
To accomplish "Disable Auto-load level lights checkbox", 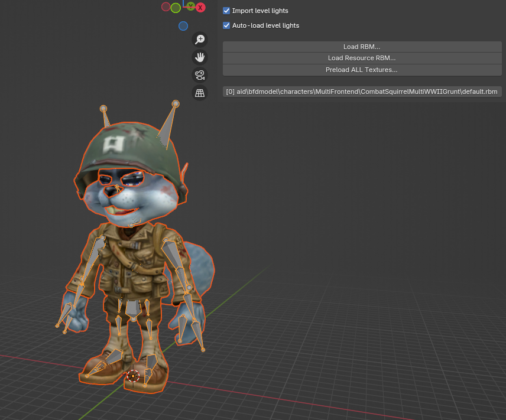I will click(x=226, y=25).
